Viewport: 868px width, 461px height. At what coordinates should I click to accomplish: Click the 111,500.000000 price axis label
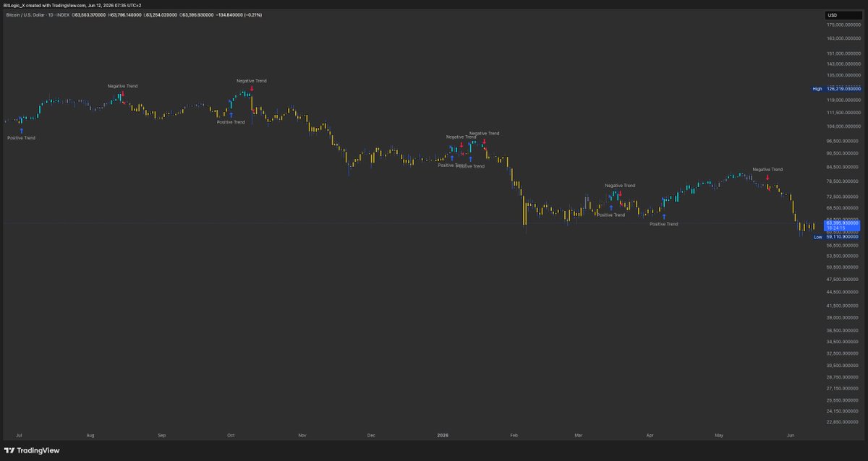tap(843, 113)
